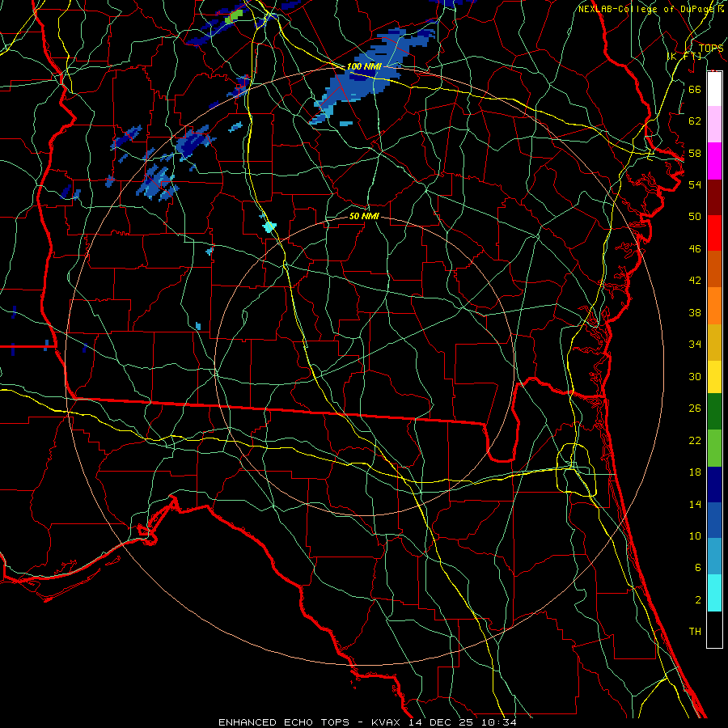Click the legend value 46

[695, 249]
